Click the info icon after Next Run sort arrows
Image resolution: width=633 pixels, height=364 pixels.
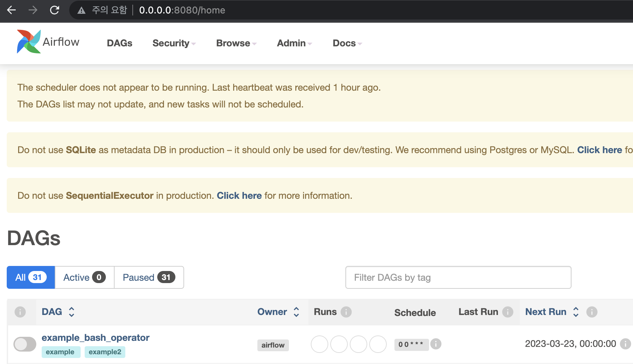(x=592, y=312)
